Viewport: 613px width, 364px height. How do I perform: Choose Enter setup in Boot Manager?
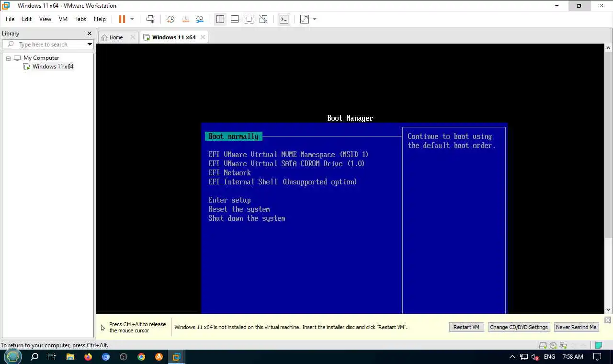pos(229,200)
